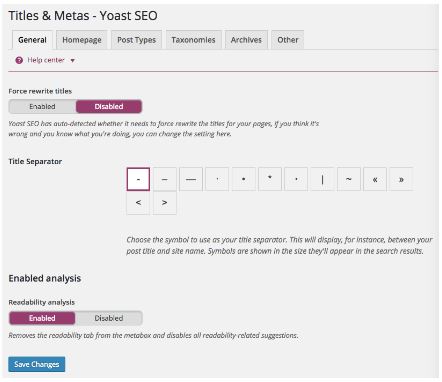The image size is (442, 382).
Task: Enable Force rewrite titles
Action: pos(42,107)
